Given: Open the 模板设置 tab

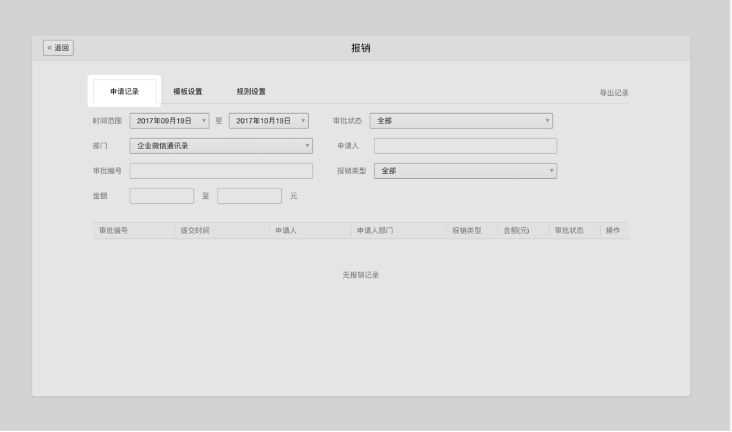Looking at the screenshot, I should (188, 92).
